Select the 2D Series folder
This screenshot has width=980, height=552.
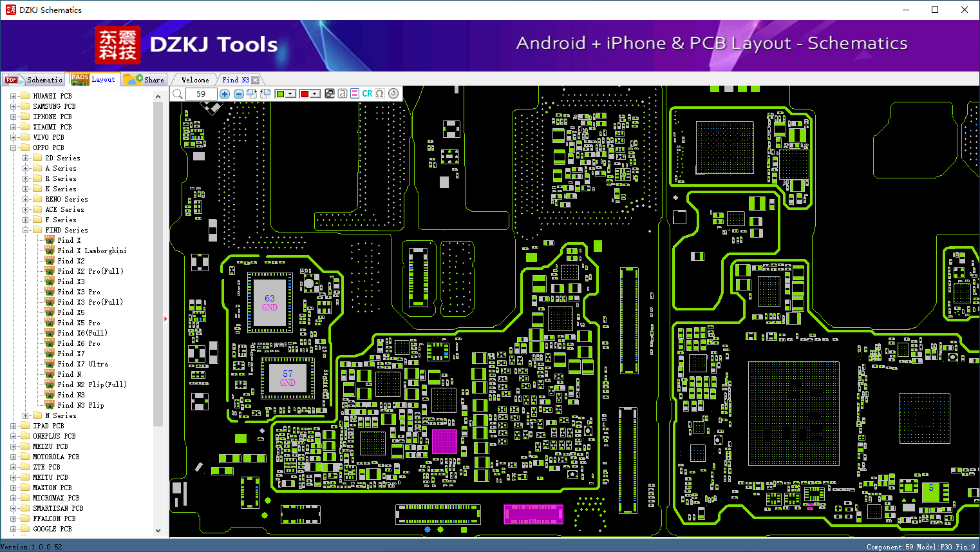[62, 158]
